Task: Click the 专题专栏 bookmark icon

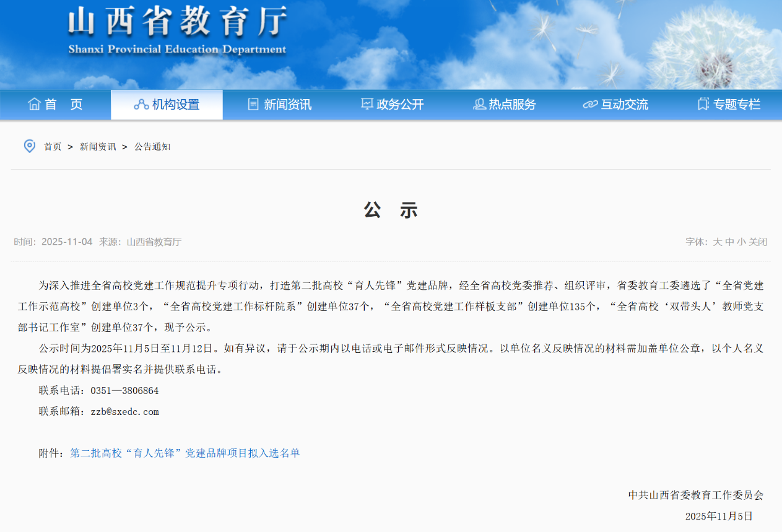Action: point(703,104)
